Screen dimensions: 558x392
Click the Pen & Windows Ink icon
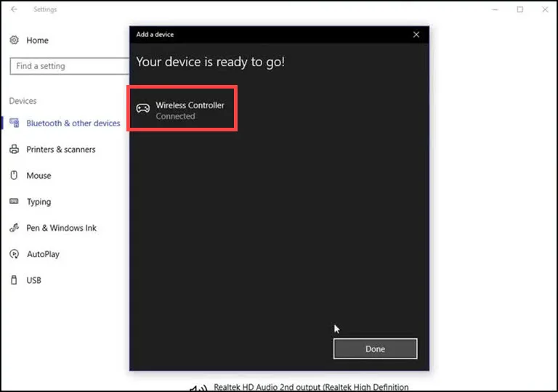[x=14, y=228]
